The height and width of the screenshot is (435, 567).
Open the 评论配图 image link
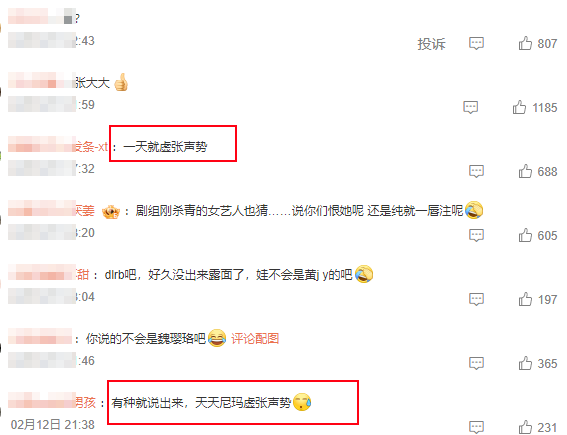pyautogui.click(x=255, y=339)
